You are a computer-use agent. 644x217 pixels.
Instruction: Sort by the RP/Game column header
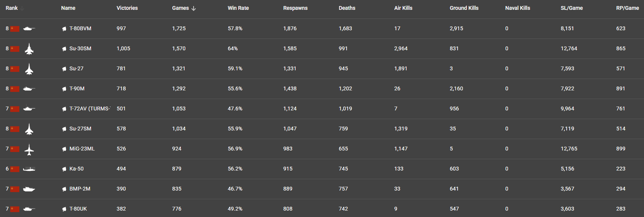627,8
